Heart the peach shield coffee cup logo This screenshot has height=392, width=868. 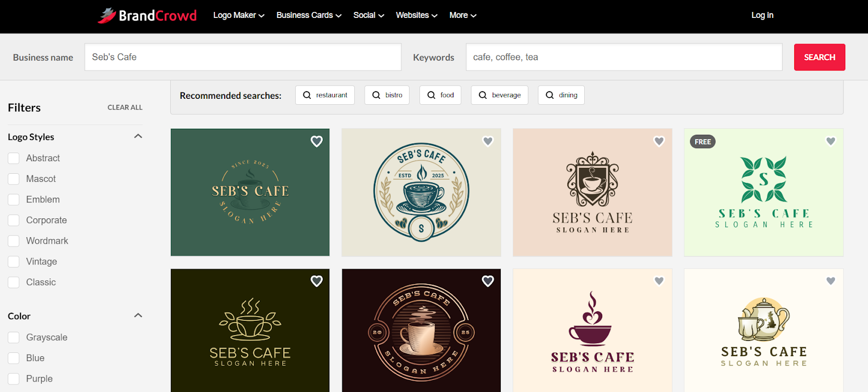[659, 141]
